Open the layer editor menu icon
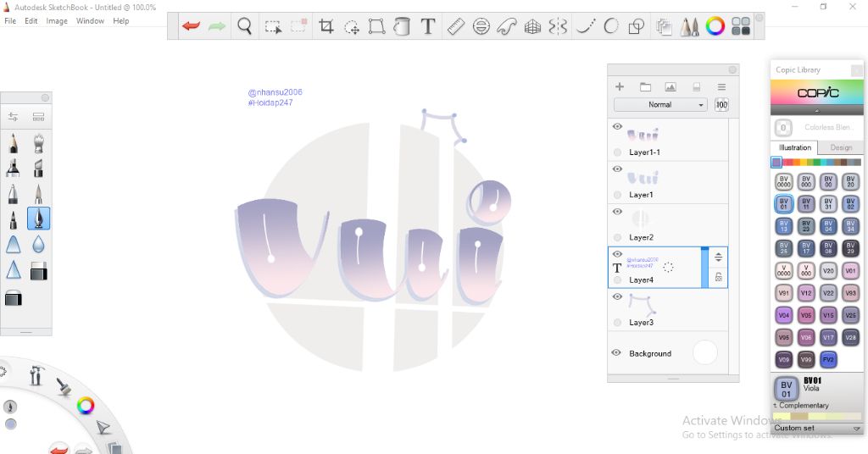This screenshot has width=868, height=454. (x=721, y=86)
